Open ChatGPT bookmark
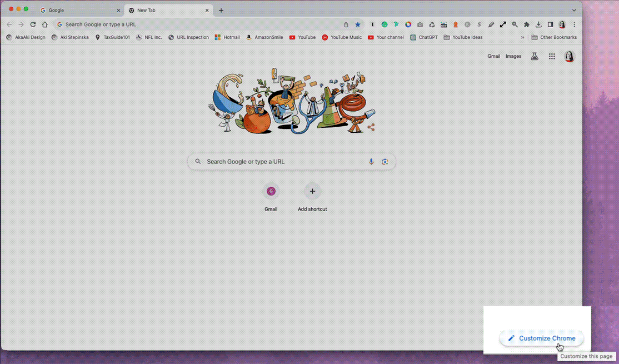619x364 pixels. (423, 37)
